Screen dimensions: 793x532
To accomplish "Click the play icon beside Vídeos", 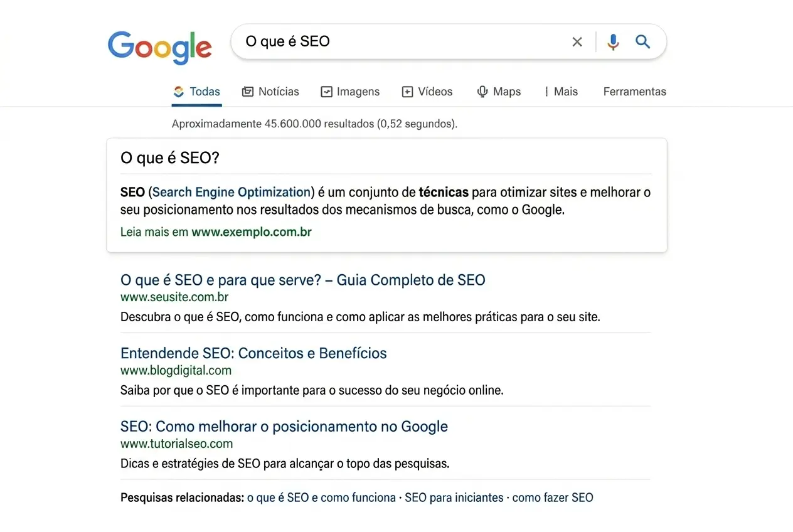I will [x=407, y=92].
